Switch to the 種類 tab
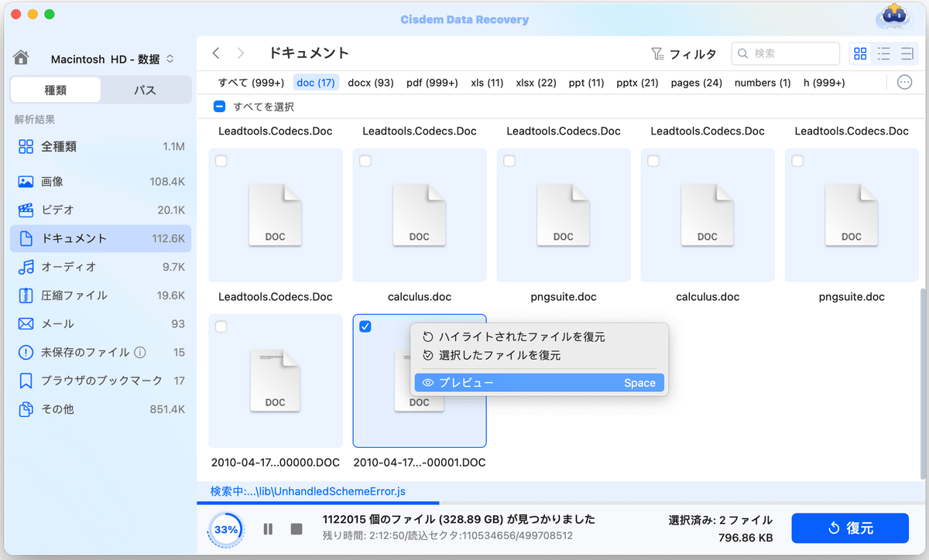Screen dimensions: 929x560 click(x=56, y=90)
